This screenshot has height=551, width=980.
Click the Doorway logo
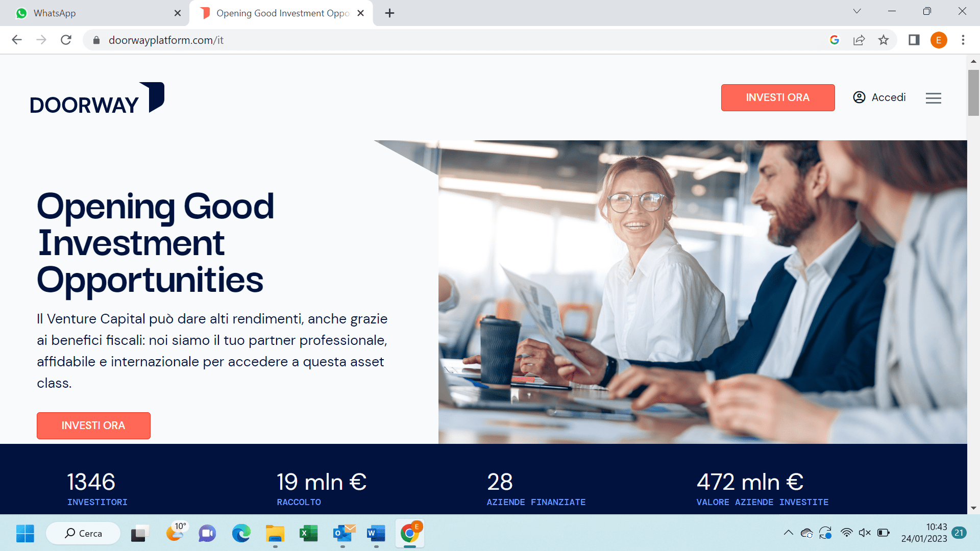click(x=97, y=98)
